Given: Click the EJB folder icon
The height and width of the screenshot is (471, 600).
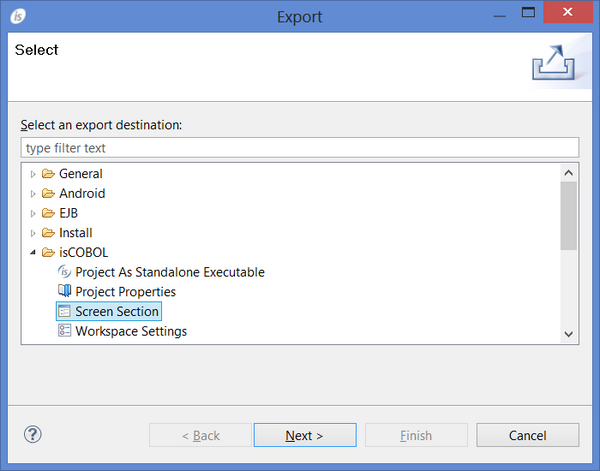Looking at the screenshot, I should [48, 213].
